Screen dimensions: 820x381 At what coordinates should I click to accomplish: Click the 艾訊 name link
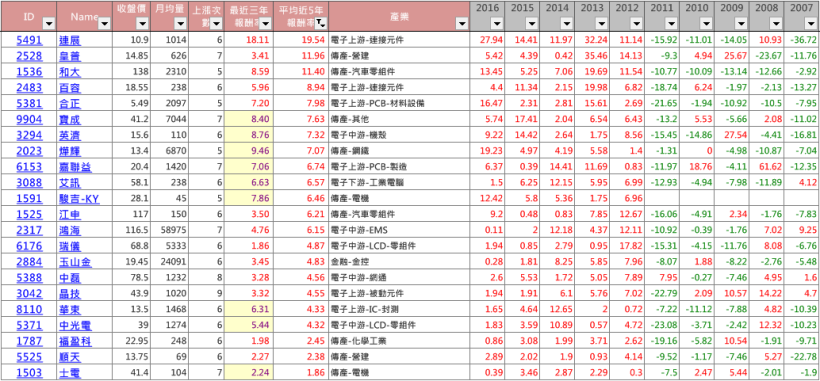click(70, 183)
